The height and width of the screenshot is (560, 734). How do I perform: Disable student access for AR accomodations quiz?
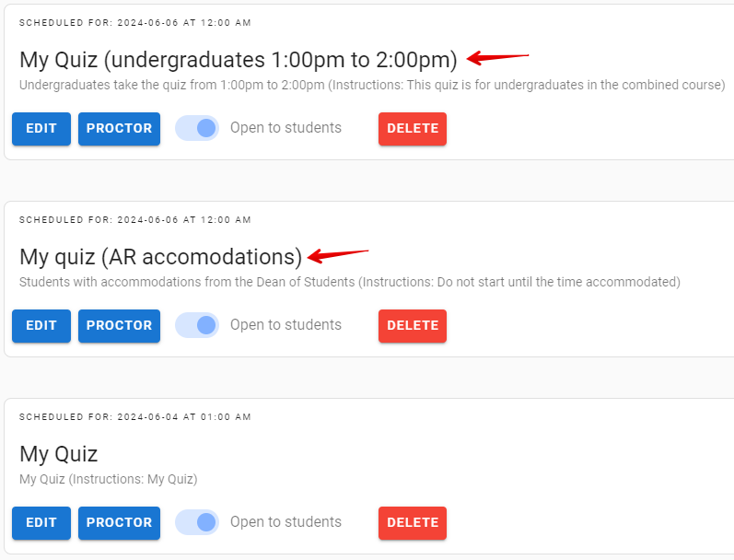tap(198, 326)
